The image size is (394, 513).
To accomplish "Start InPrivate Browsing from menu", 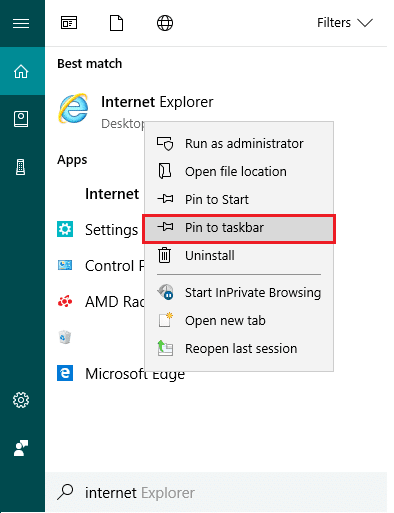I will (x=239, y=293).
